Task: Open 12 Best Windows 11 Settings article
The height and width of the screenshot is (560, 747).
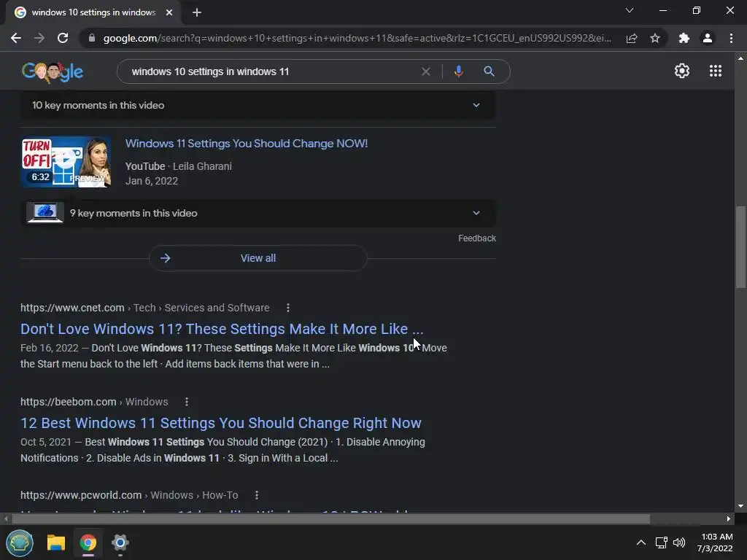Action: [x=221, y=423]
